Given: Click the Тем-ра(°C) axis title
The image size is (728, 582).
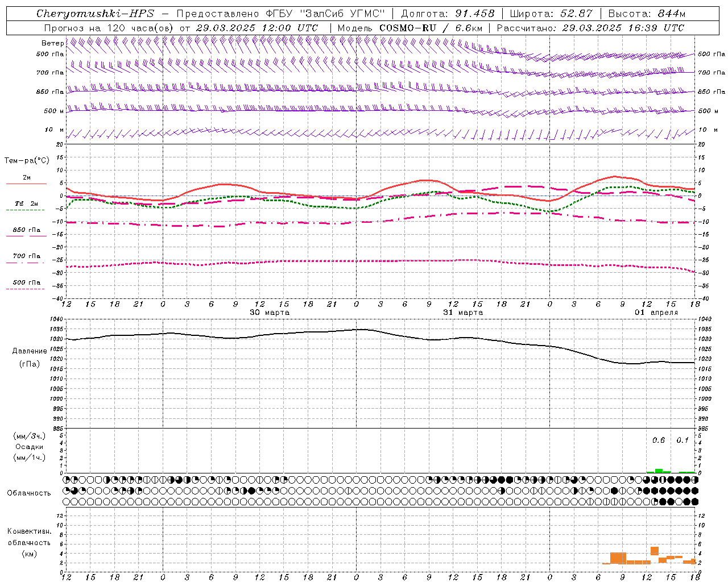Looking at the screenshot, I should click(x=27, y=161).
